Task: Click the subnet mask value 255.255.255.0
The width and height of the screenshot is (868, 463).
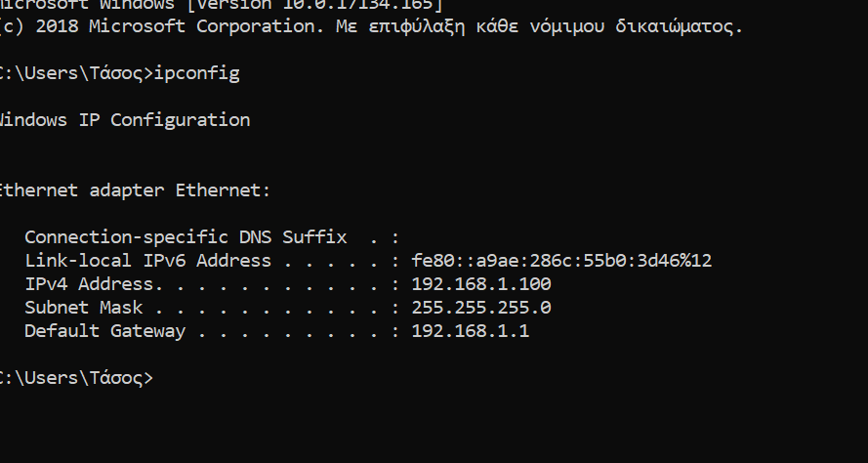Action: coord(481,308)
